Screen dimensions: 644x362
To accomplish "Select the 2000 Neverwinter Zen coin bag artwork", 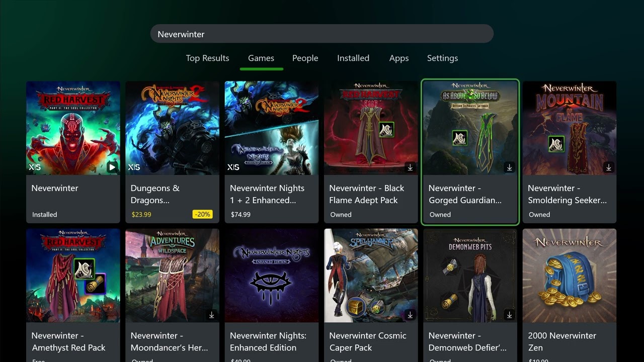I will [x=570, y=276].
